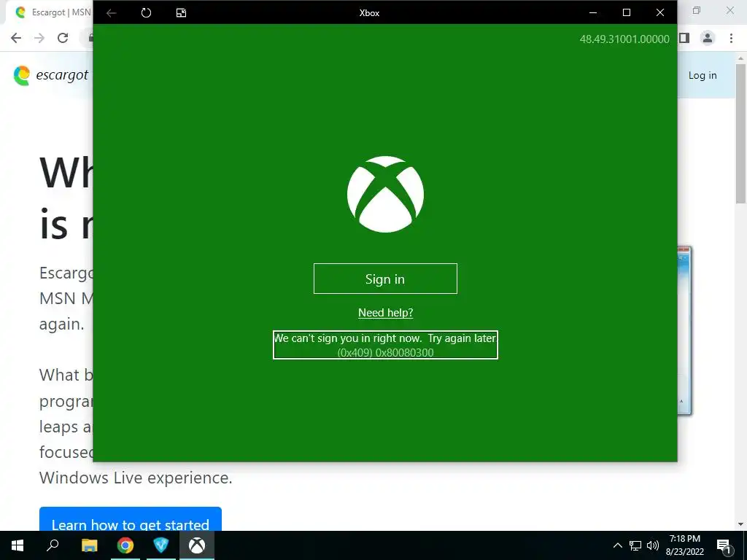Click Chrome's back navigation arrow
The width and height of the screenshot is (747, 560).
16,38
